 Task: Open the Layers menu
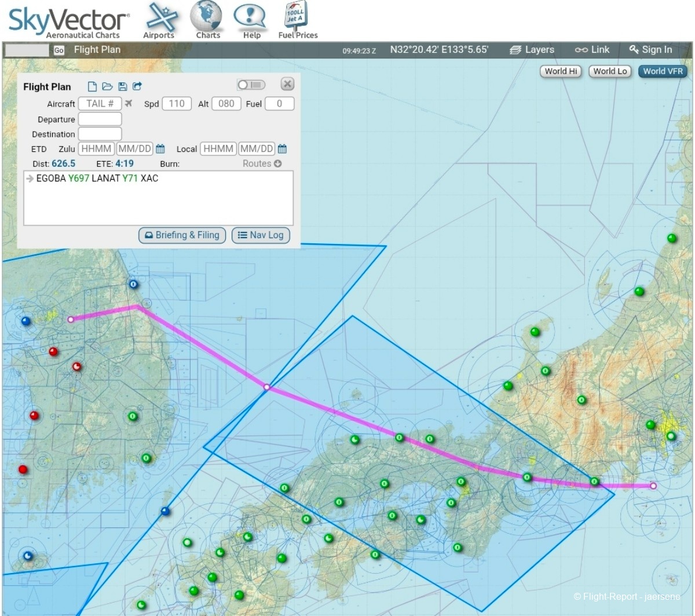click(532, 50)
